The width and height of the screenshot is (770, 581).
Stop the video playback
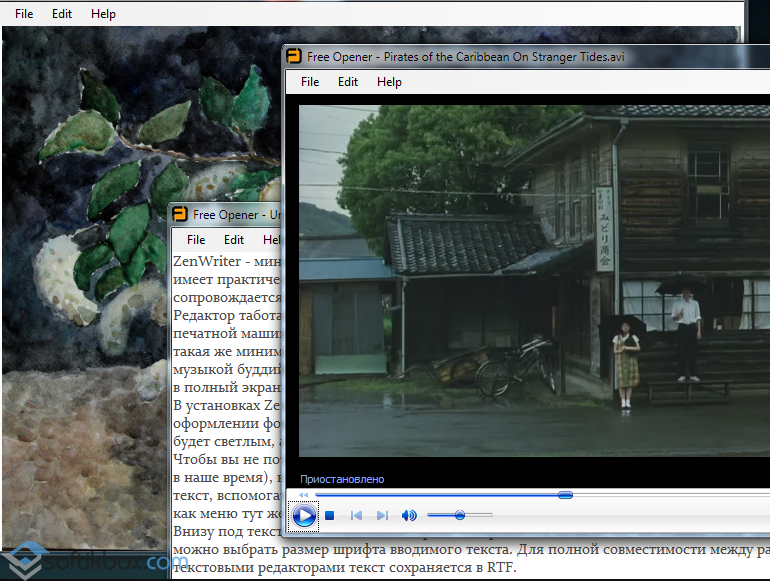coord(329,516)
